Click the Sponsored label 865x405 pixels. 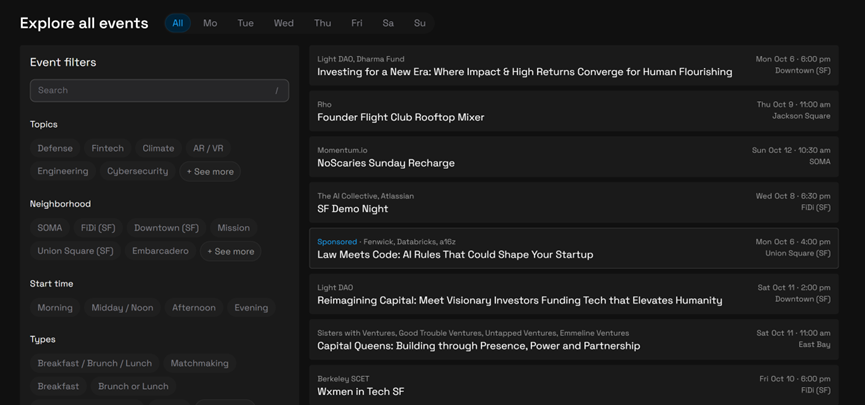tap(337, 242)
